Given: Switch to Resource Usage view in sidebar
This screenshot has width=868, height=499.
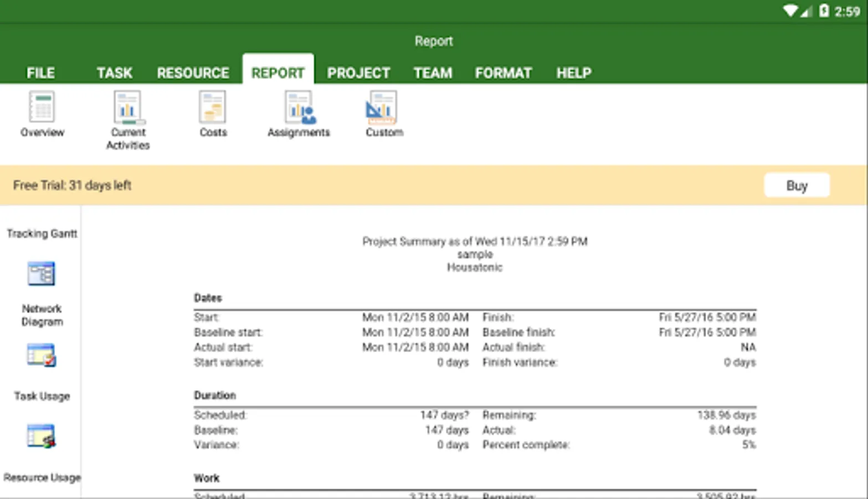Looking at the screenshot, I should 42,453.
